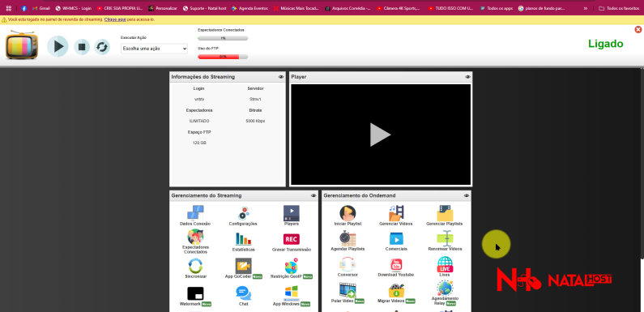The width and height of the screenshot is (644, 312).
Task: Click the Uso do FTP progress bar
Action: (x=223, y=57)
